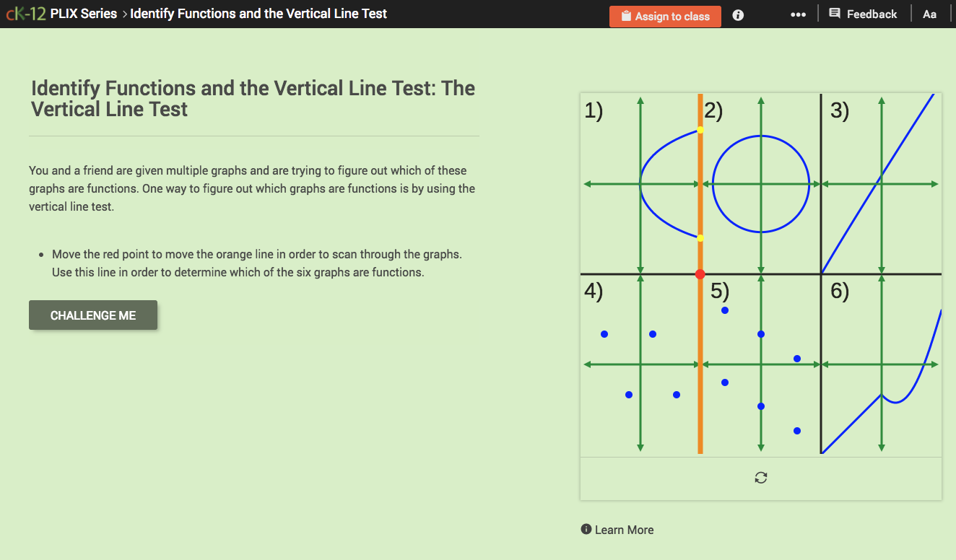Click the Assign to class button

click(x=665, y=16)
